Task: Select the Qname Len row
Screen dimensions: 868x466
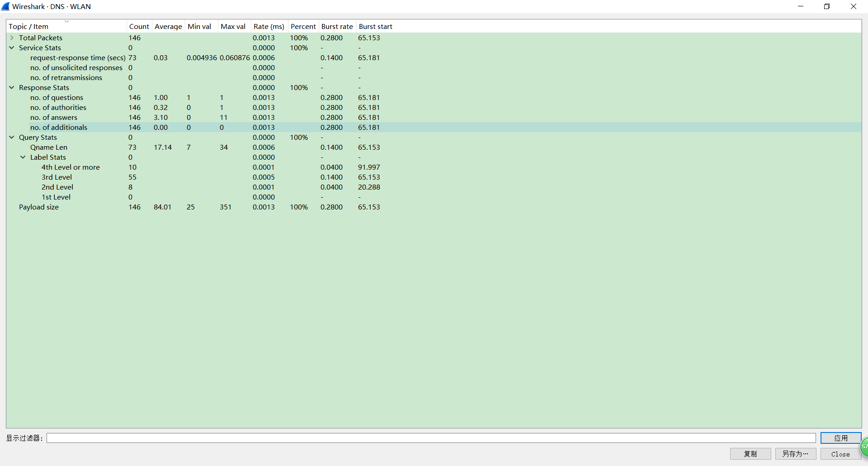Action: pyautogui.click(x=434, y=147)
